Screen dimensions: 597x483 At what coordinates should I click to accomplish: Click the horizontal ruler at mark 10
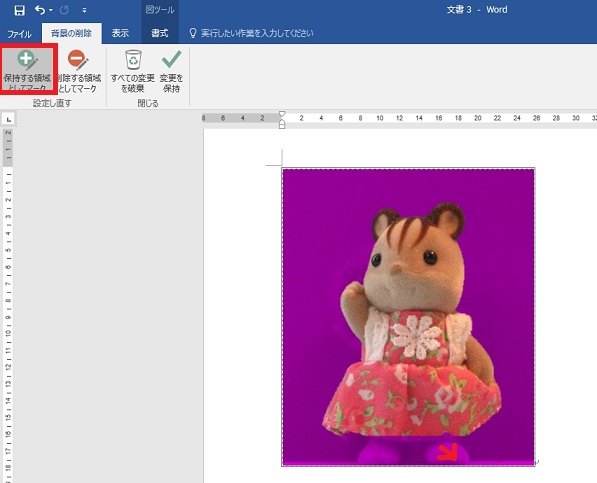tap(380, 118)
